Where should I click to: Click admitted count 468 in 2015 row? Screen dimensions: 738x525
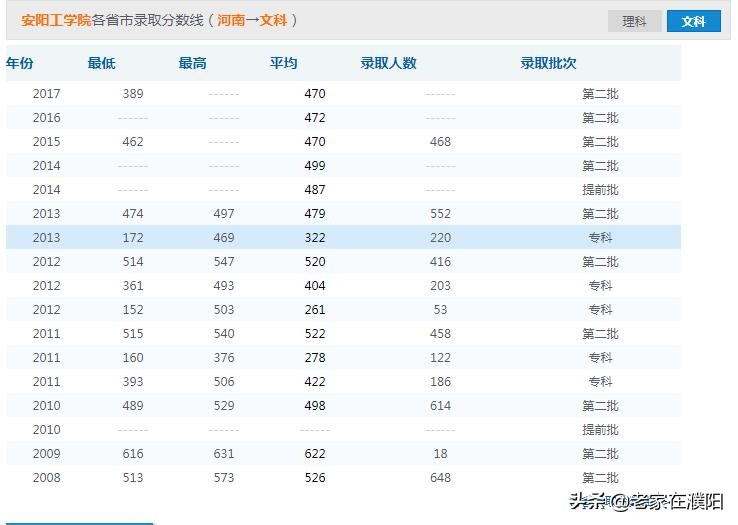(x=441, y=142)
